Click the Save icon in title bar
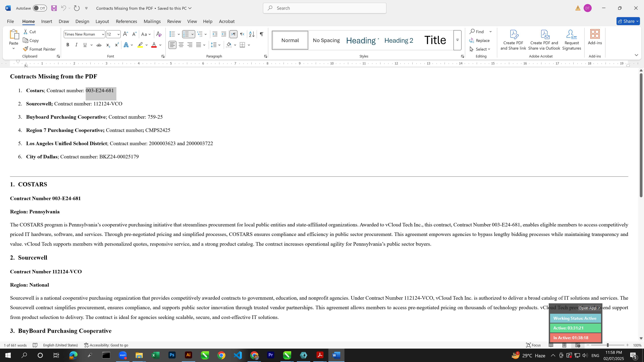The width and height of the screenshot is (644, 362). 54,8
